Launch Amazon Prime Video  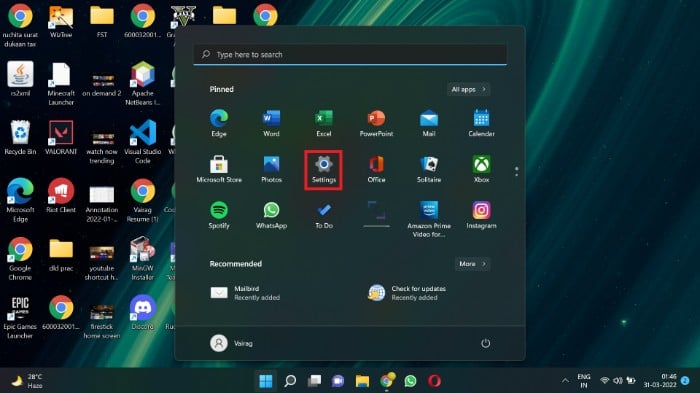(429, 218)
